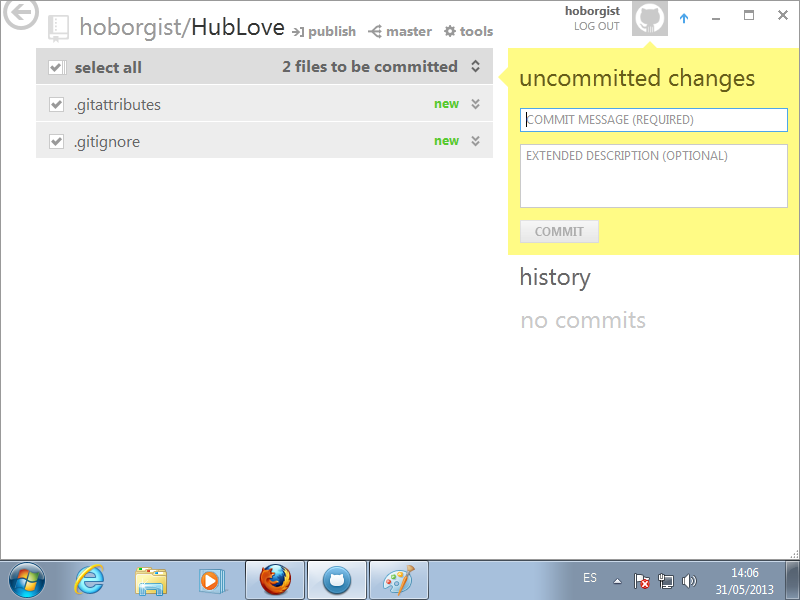Open the master branch menu
Screen dimensions: 800x600
400,32
